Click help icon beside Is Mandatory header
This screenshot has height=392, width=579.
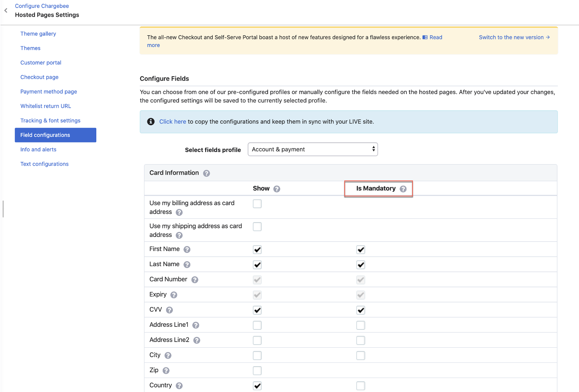403,189
